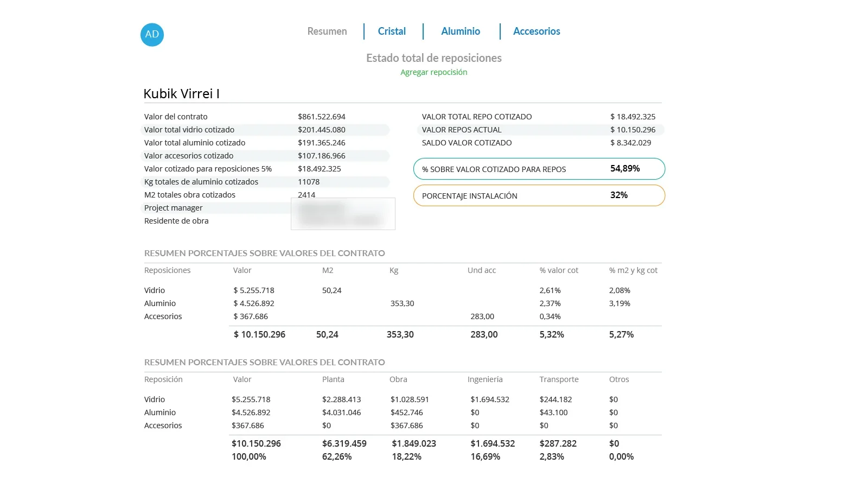Select the Vidrio Planta value $2.288.413
Image resolution: width=868 pixels, height=489 pixels.
[342, 399]
